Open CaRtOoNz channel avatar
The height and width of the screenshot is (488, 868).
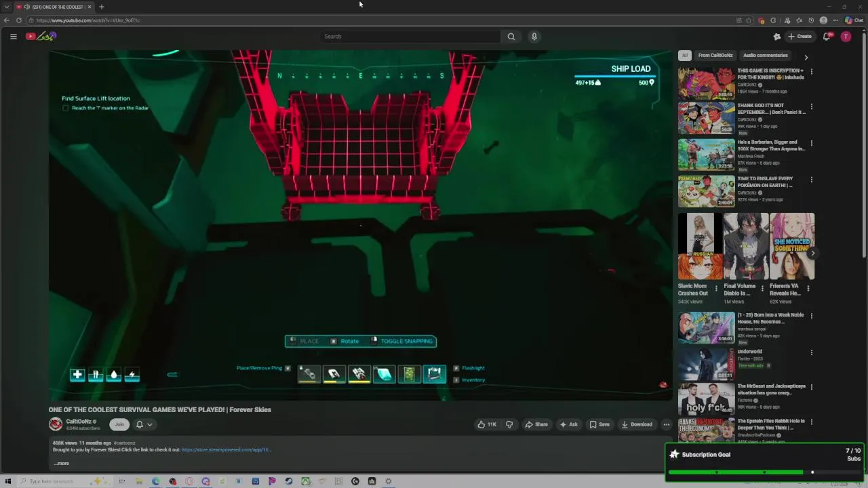point(56,424)
